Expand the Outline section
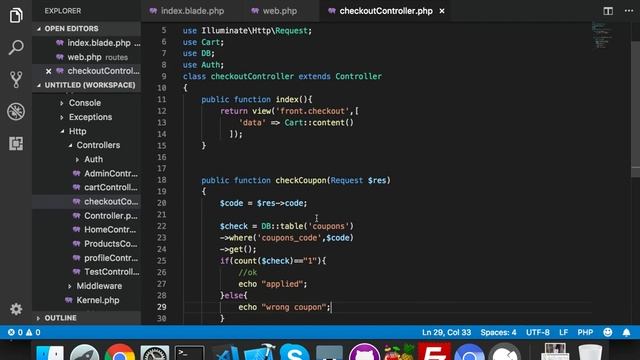The height and width of the screenshot is (360, 640). [x=86, y=318]
